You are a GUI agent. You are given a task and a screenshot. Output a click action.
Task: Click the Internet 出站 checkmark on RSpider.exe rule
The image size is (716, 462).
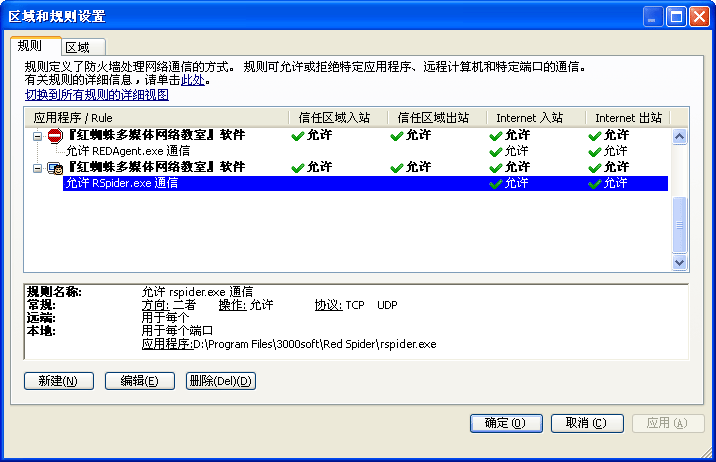coord(596,184)
